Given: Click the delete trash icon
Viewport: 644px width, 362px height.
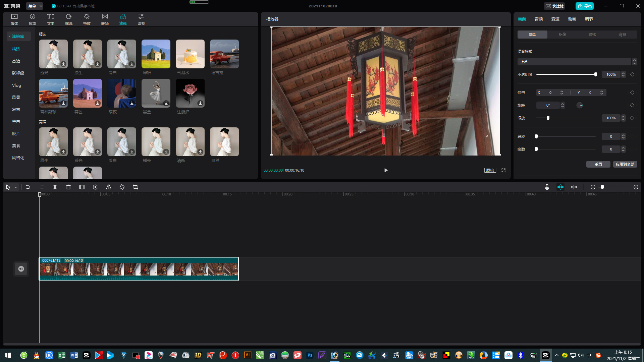Looking at the screenshot, I should point(68,187).
